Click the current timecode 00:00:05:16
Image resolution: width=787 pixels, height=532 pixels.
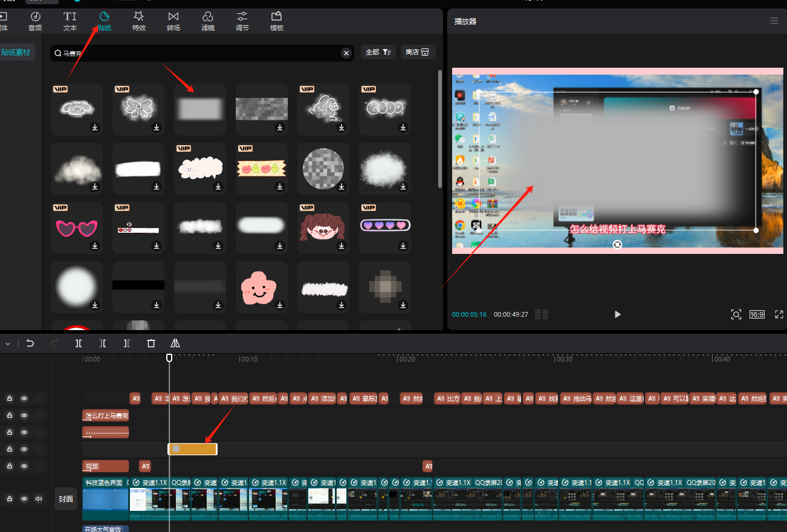click(469, 314)
